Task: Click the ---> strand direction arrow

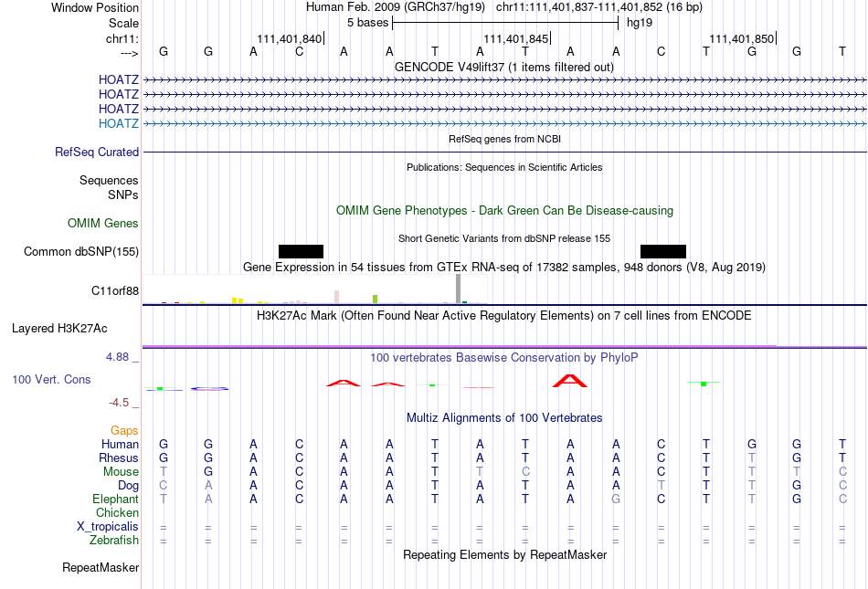Action: click(130, 53)
